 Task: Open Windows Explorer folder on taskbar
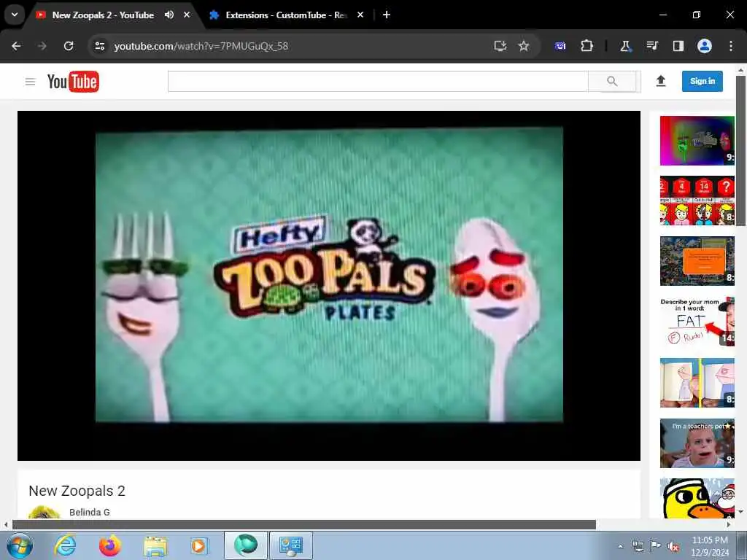pos(155,546)
